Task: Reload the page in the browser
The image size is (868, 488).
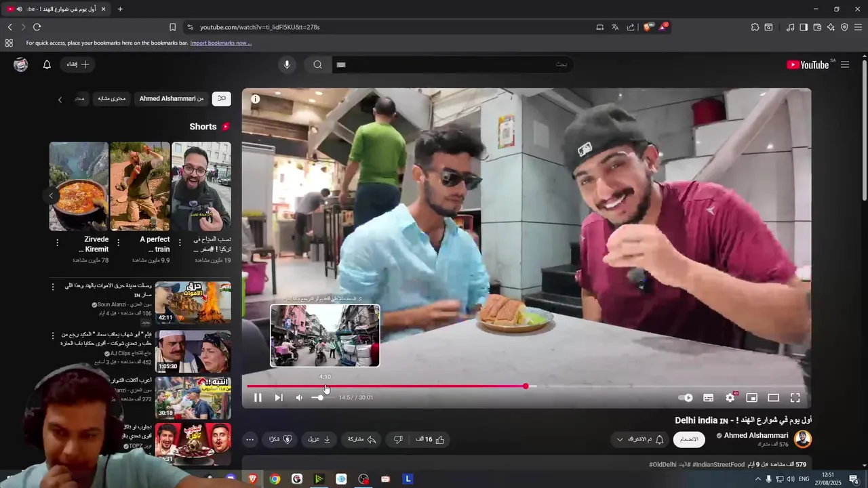Action: click(37, 27)
